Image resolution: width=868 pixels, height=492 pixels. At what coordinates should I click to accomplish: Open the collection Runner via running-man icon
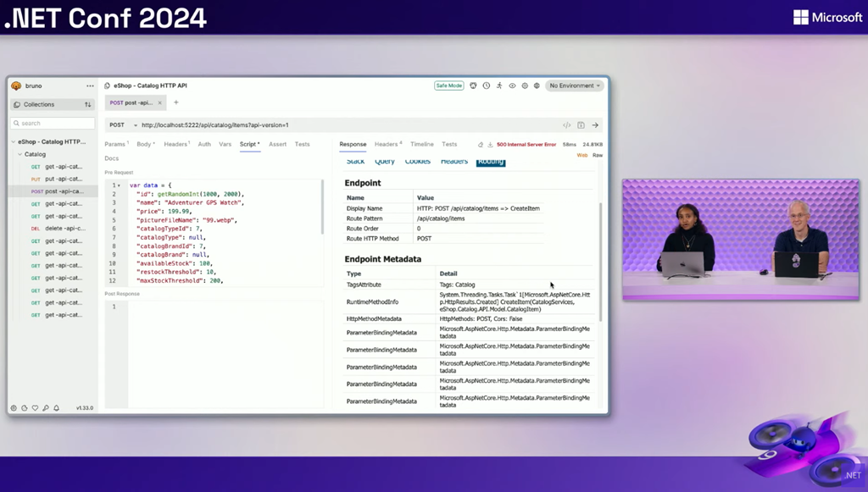pos(499,86)
